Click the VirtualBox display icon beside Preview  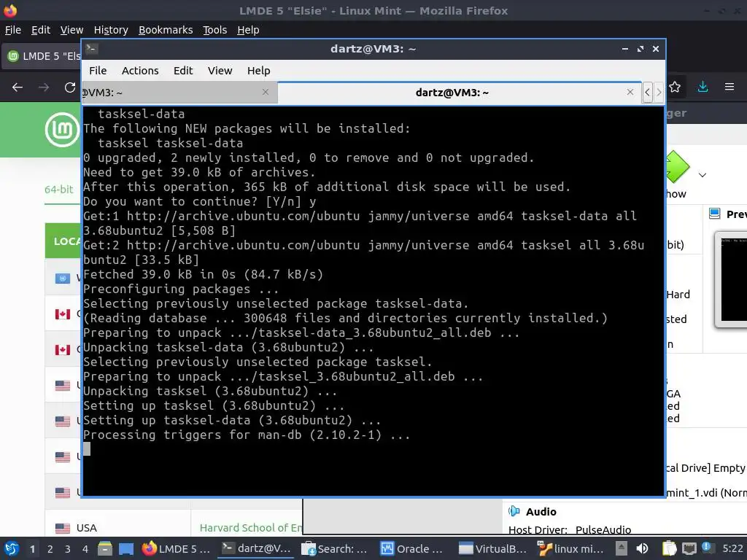715,214
